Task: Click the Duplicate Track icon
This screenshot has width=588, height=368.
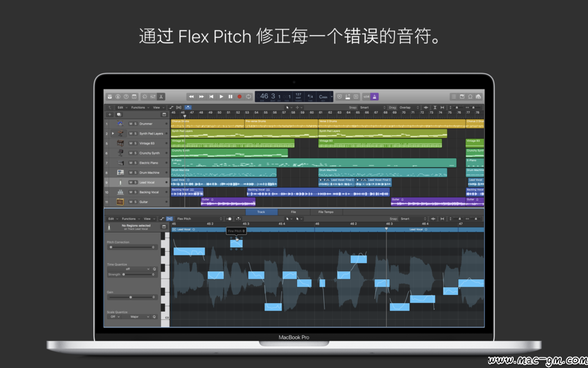Action: [119, 114]
